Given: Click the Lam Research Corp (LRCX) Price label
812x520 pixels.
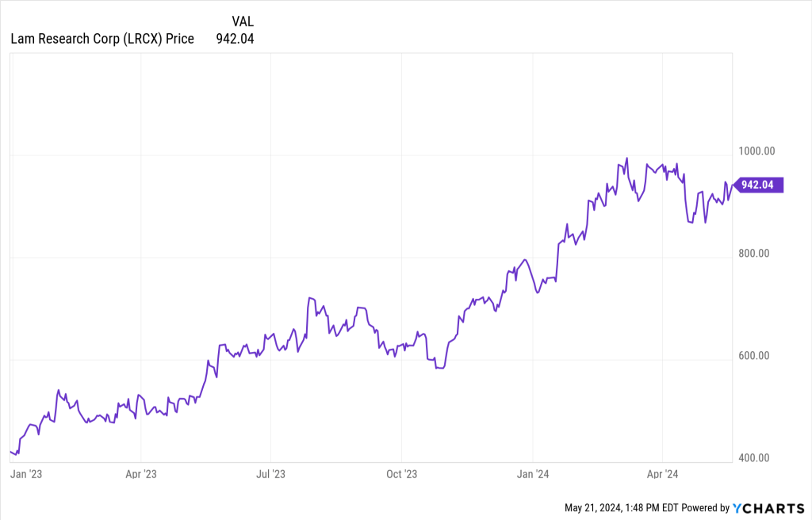Looking at the screenshot, I should tap(101, 38).
